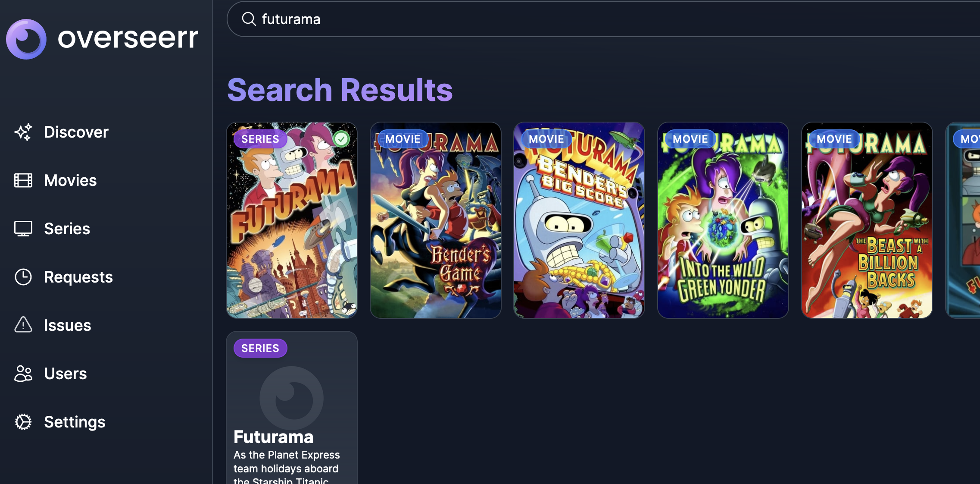This screenshot has width=980, height=484.
Task: Open The Beast with a Billion Backs
Action: [867, 220]
